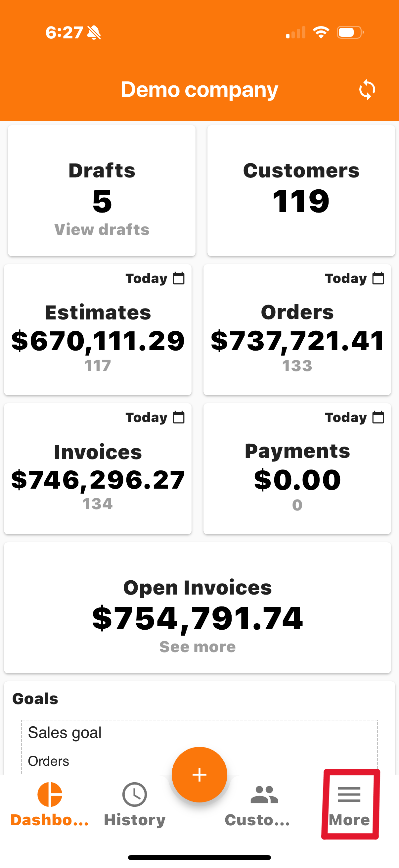399x868 pixels.
Task: Tap See more under Open Invoices
Action: click(197, 647)
